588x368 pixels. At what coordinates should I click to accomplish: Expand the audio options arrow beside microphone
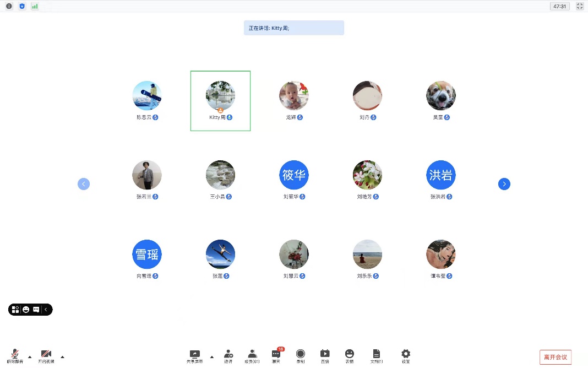[x=30, y=357]
